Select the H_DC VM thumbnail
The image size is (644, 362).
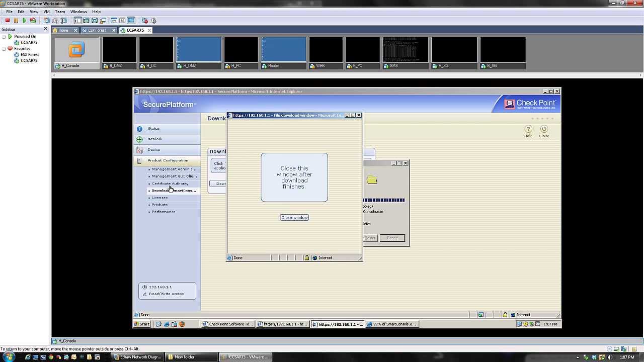(156, 53)
